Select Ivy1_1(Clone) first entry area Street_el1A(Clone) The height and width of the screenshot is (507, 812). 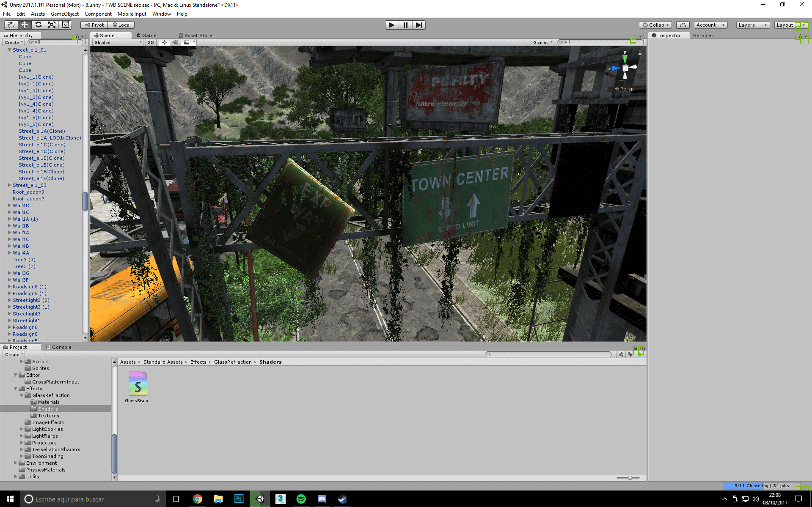tap(41, 131)
